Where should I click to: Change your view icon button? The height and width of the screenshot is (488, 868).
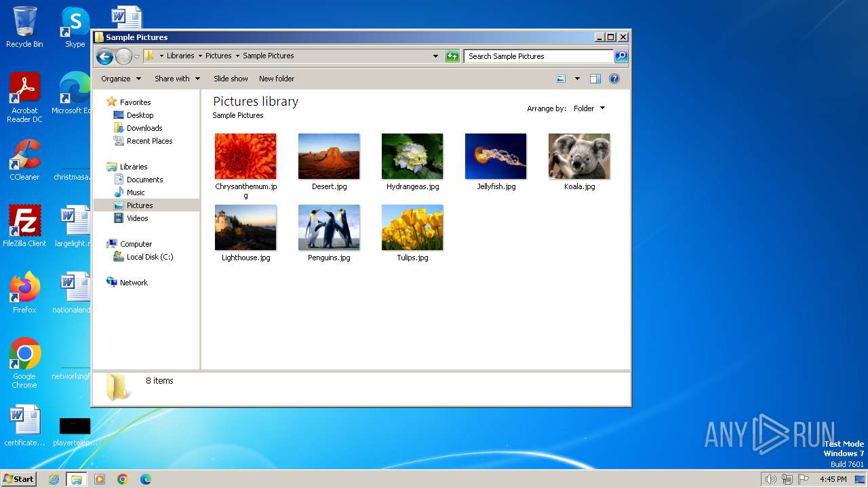[561, 79]
